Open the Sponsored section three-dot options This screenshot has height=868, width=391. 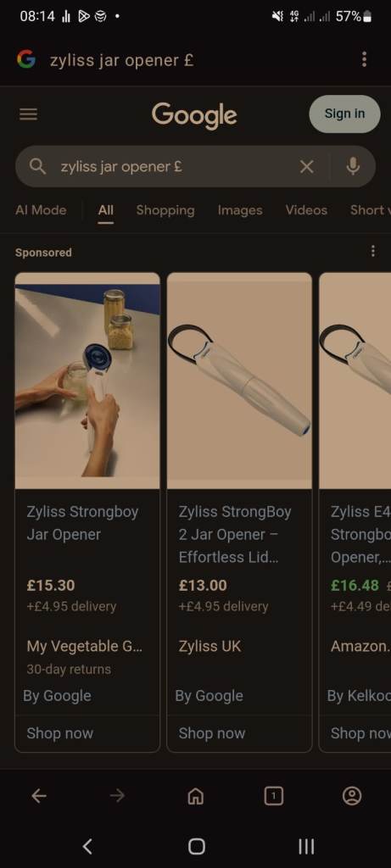pyautogui.click(x=372, y=251)
